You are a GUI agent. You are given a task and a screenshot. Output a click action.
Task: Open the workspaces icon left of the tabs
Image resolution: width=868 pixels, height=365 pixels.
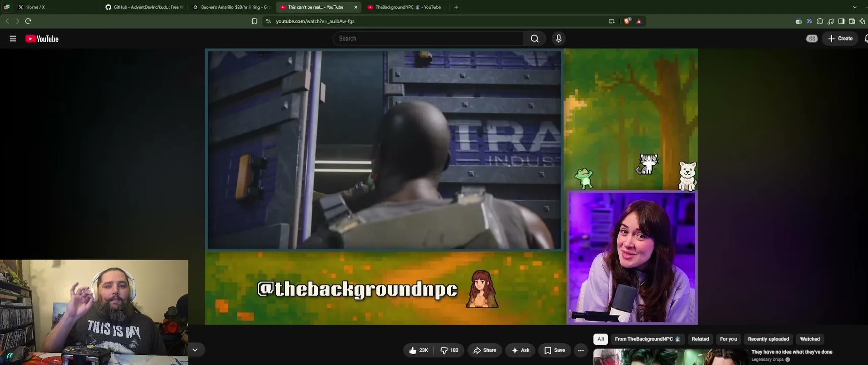[x=7, y=7]
